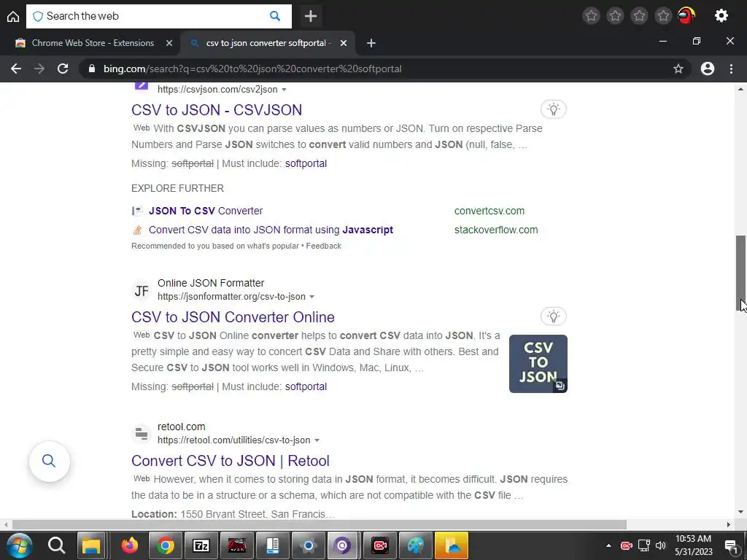Open the CSV to JSON - CSVJSON result
747x560 pixels.
[217, 110]
